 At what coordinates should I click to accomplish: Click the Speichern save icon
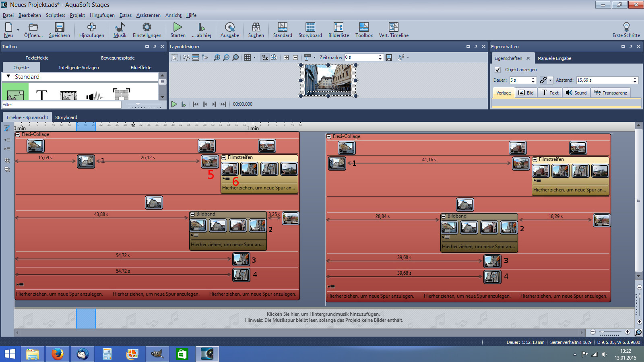coord(59,27)
